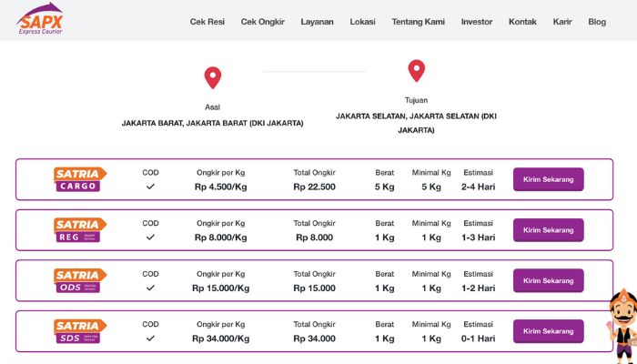Image resolution: width=637 pixels, height=364 pixels.
Task: Click total ongkir Rp 34.000
Action: [315, 339]
